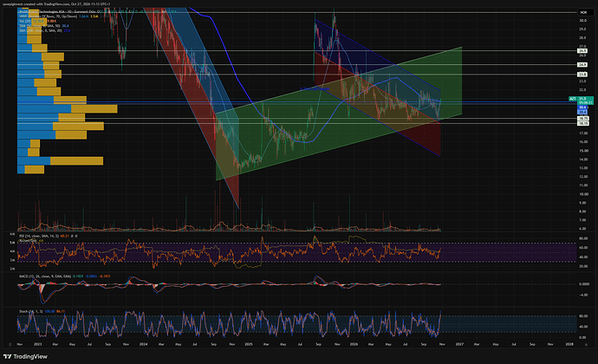Select the SMA 50 legend showing 20.4
This screenshot has width=598, height=364.
click(44, 25)
